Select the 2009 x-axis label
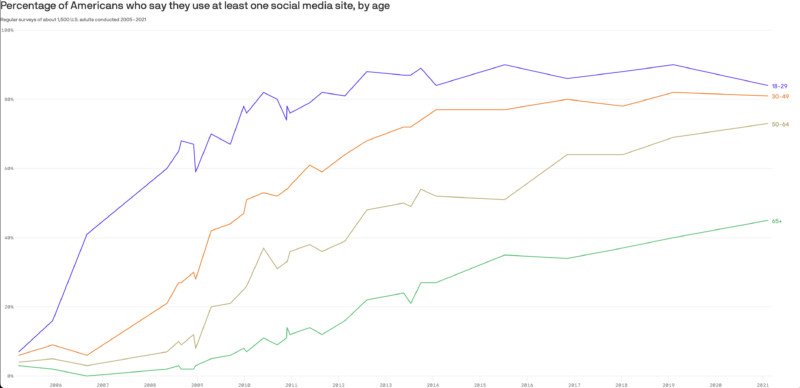Viewport: 800px width, 388px height. (x=197, y=384)
